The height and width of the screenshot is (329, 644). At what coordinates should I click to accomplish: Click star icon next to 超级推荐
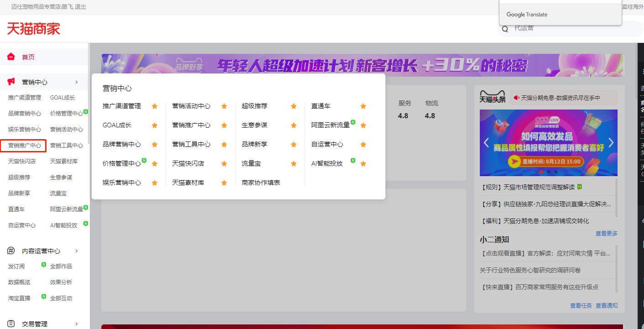pos(294,106)
